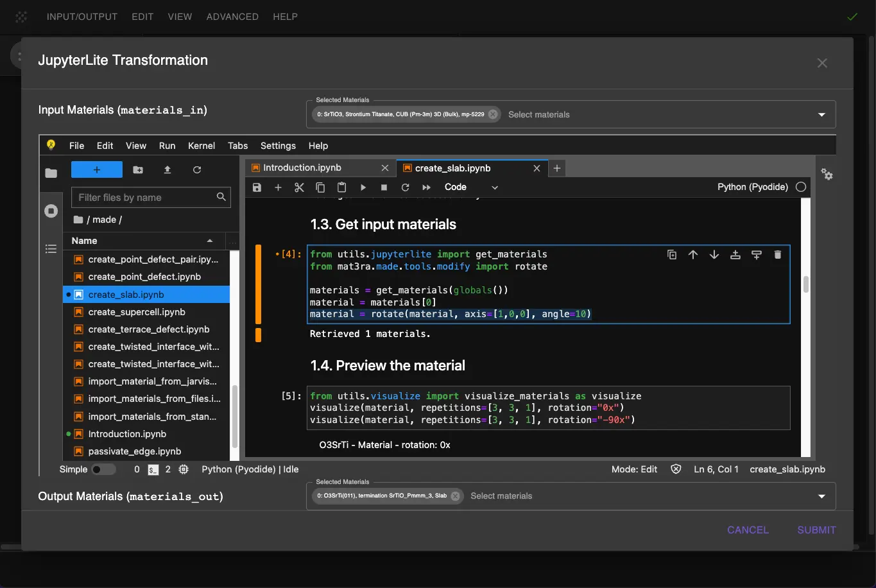Screen dimensions: 876x588
Task: Delete the cell using trash icon
Action: [778, 255]
